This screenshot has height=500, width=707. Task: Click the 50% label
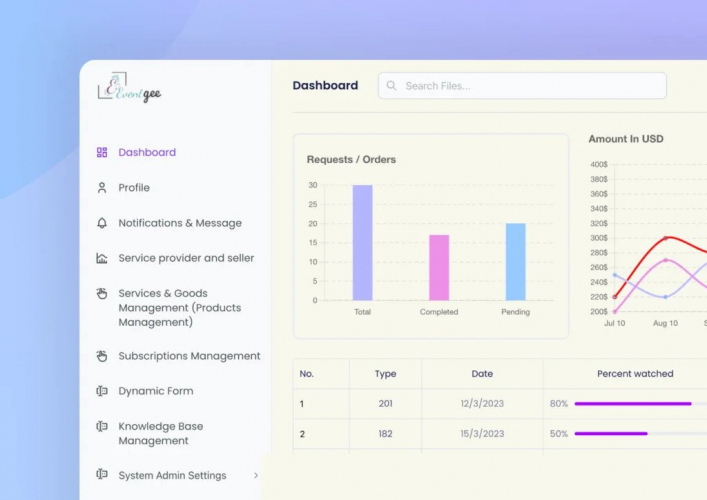[559, 434]
